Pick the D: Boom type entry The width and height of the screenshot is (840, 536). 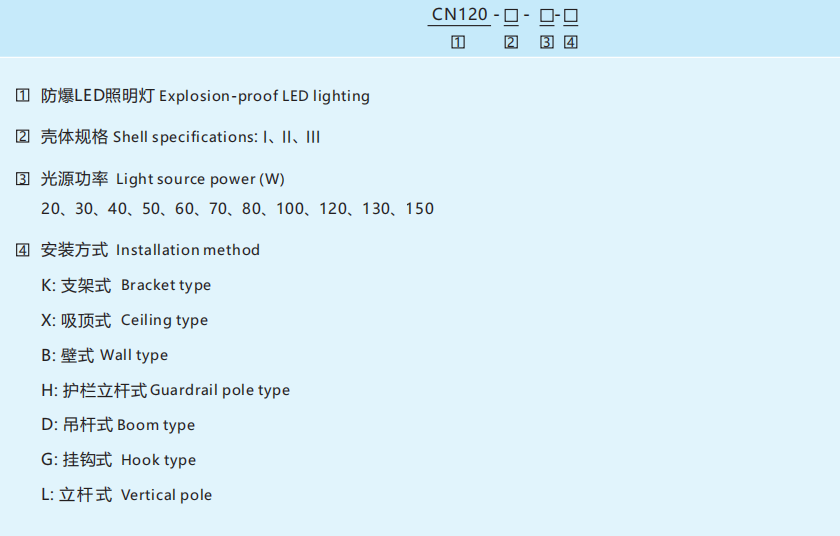[x=118, y=425]
